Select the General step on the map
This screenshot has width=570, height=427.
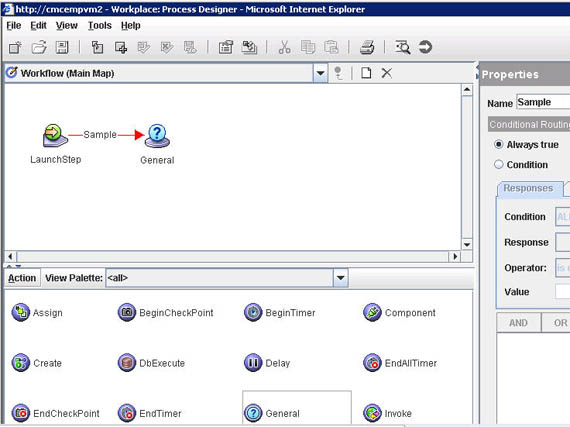(157, 136)
